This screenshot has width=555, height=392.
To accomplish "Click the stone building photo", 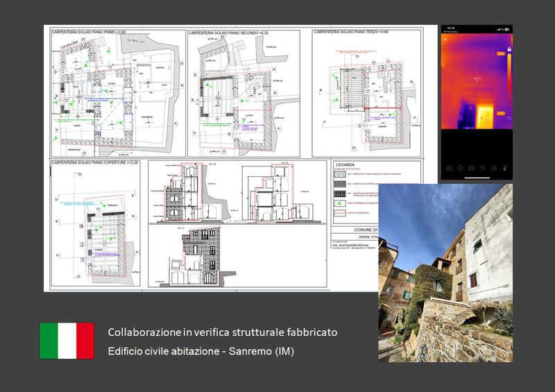I will click(x=445, y=272).
